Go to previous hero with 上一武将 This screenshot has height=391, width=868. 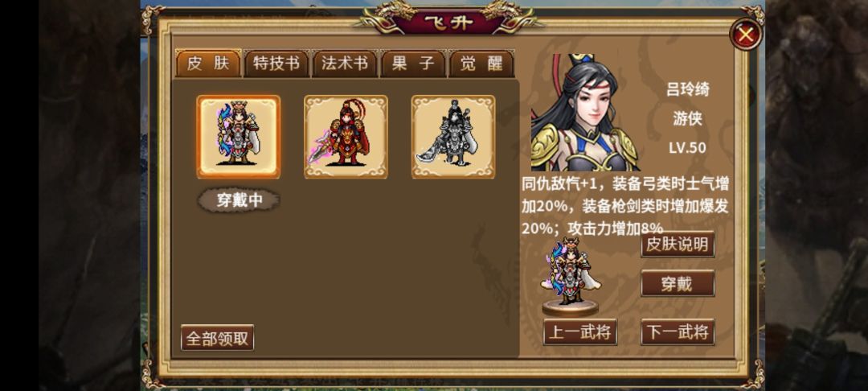580,332
